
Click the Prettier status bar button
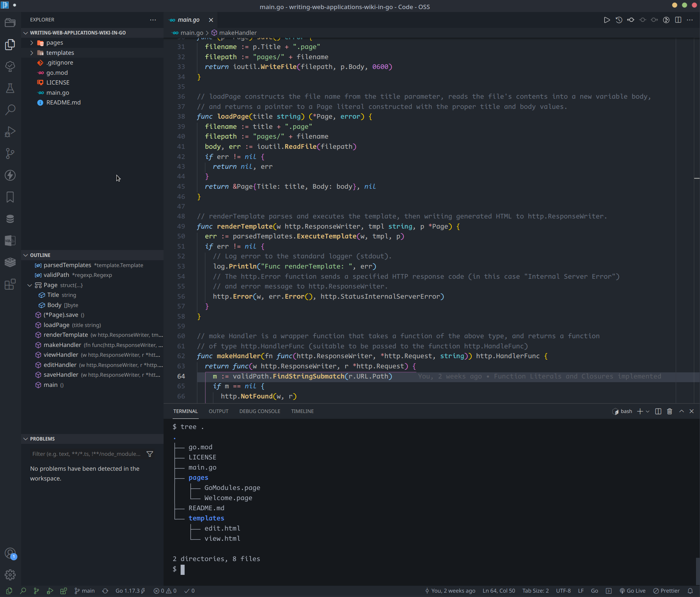pos(666,591)
